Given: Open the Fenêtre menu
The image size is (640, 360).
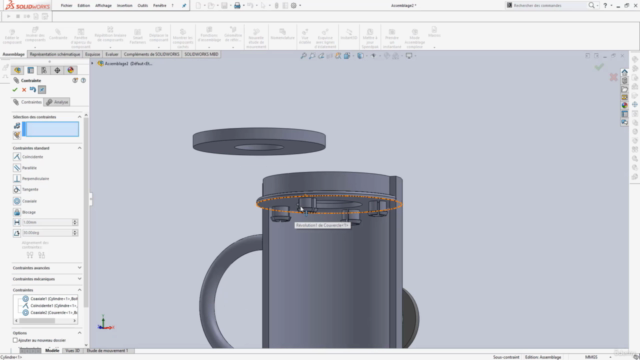Looking at the screenshot, I should (x=160, y=6).
